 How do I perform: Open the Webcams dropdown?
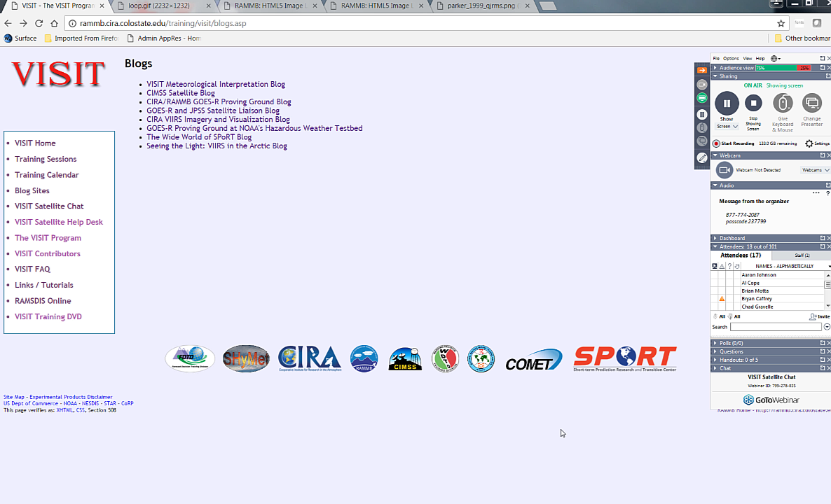(x=816, y=170)
